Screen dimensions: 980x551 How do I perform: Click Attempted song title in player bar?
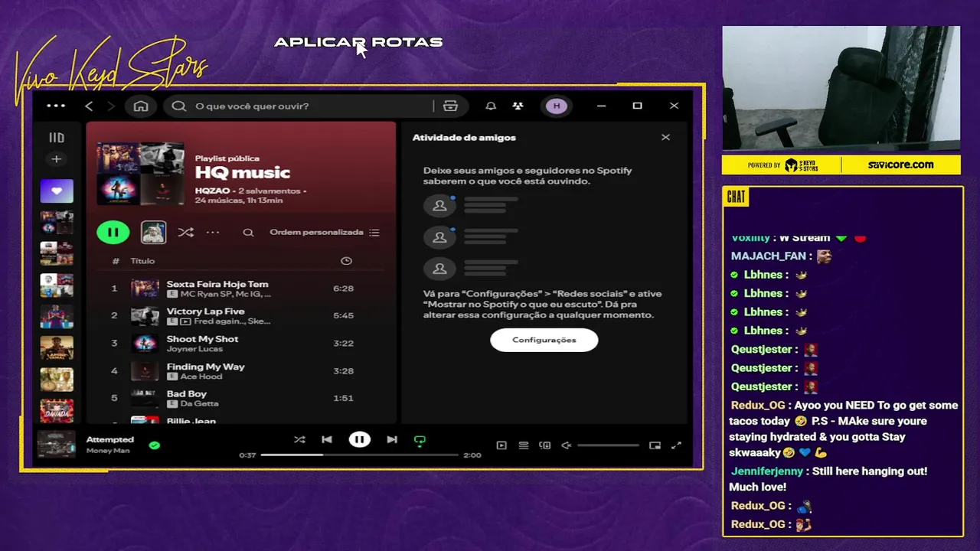pyautogui.click(x=110, y=439)
